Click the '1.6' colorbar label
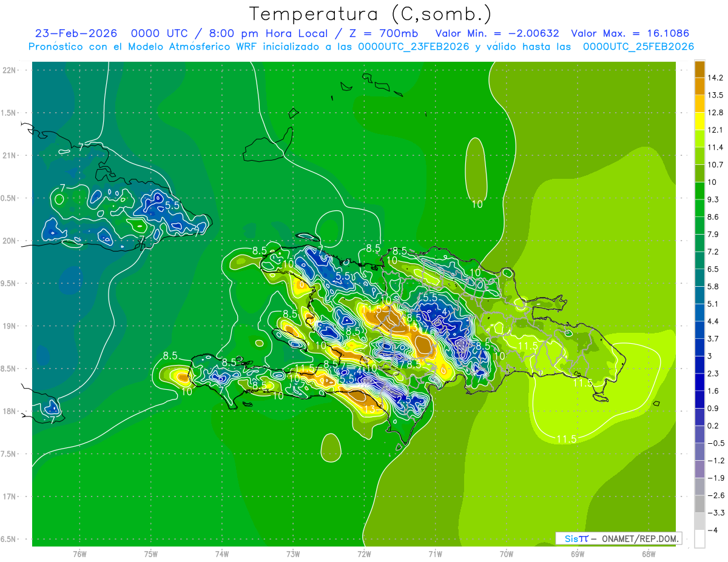The image size is (728, 562). pos(713,391)
